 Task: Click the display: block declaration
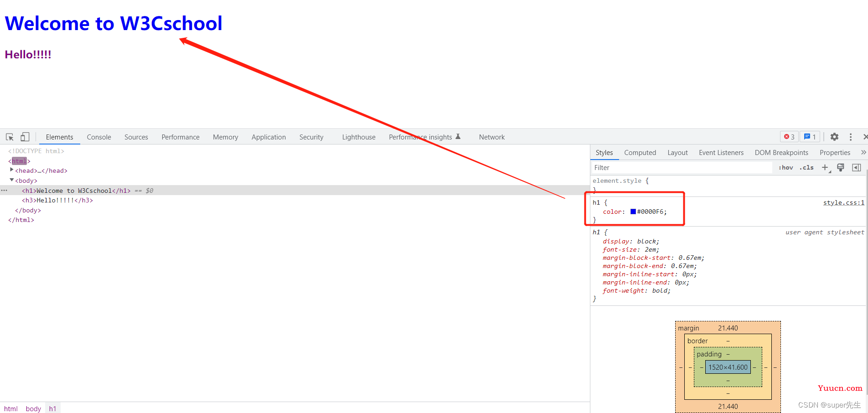point(630,241)
